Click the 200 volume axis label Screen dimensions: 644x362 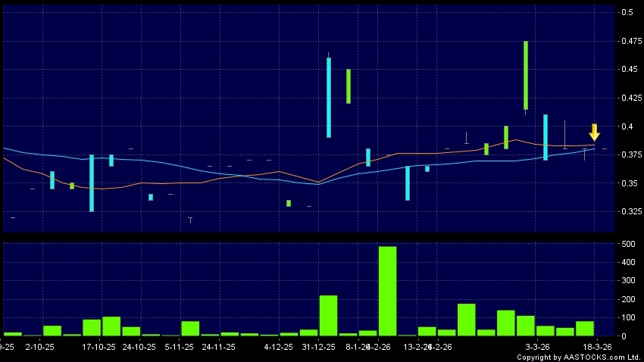tap(627, 300)
